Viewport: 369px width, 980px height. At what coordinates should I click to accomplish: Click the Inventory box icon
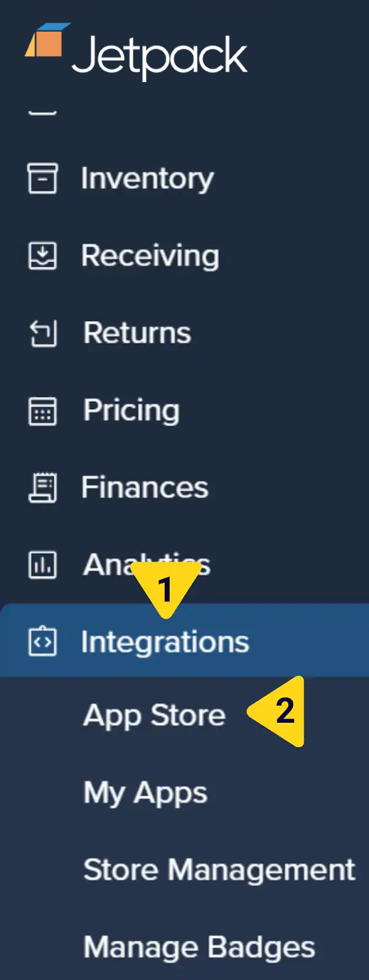(x=42, y=179)
